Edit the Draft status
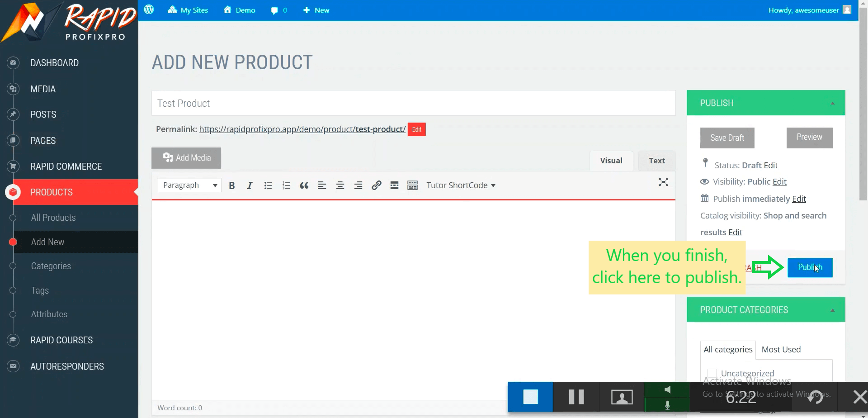This screenshot has width=868, height=418. (770, 165)
